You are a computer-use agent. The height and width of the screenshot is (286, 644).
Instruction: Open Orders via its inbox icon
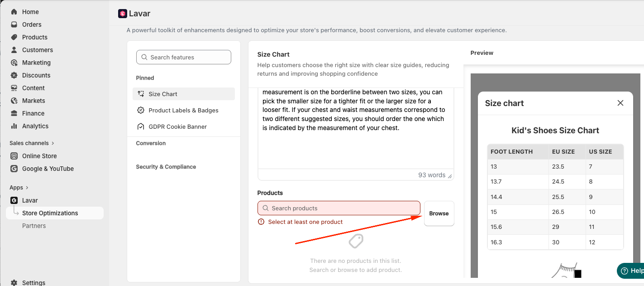(x=14, y=24)
